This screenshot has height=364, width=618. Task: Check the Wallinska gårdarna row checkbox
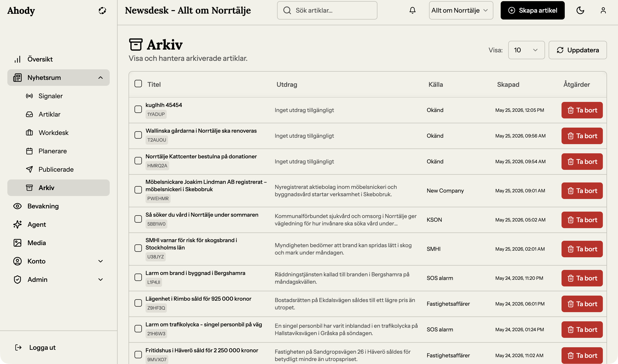pos(138,135)
